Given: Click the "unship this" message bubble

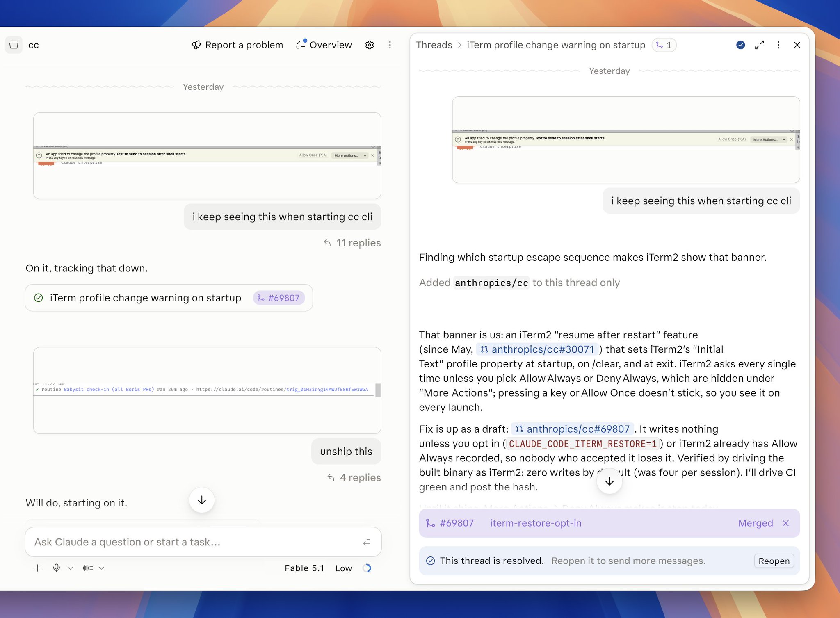Looking at the screenshot, I should click(346, 452).
